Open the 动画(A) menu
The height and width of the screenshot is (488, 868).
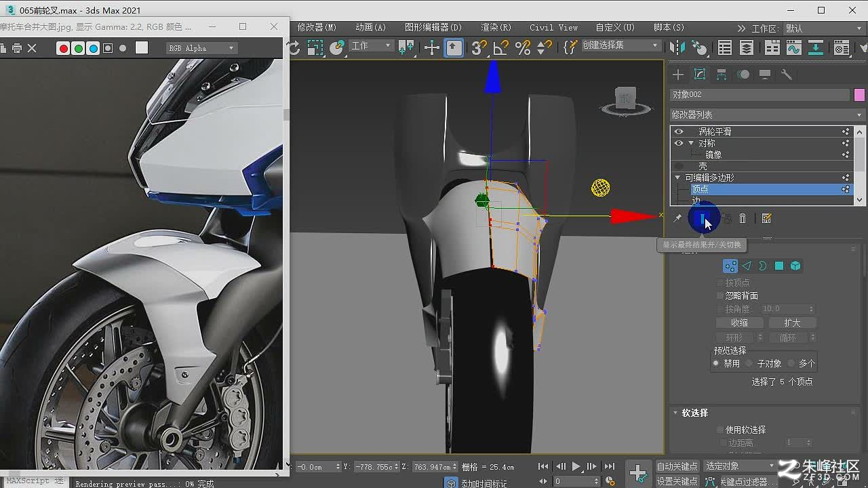(370, 28)
